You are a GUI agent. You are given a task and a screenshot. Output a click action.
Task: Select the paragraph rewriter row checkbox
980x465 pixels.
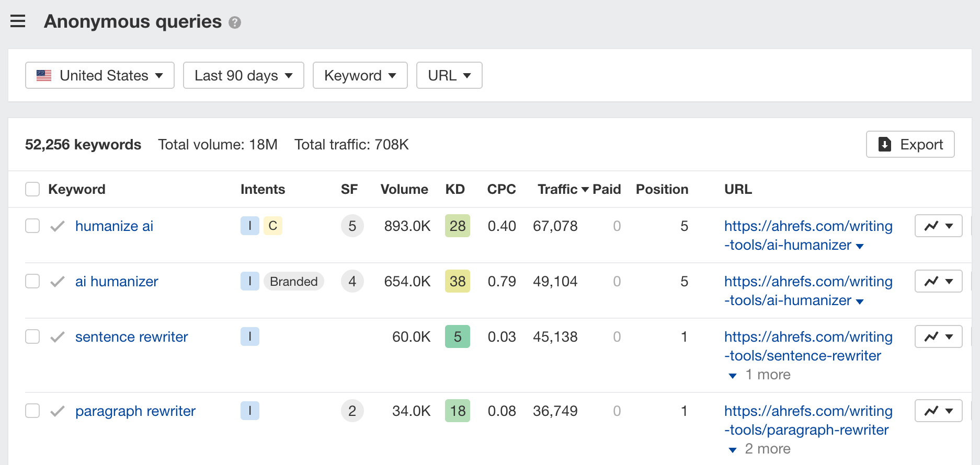(32, 411)
